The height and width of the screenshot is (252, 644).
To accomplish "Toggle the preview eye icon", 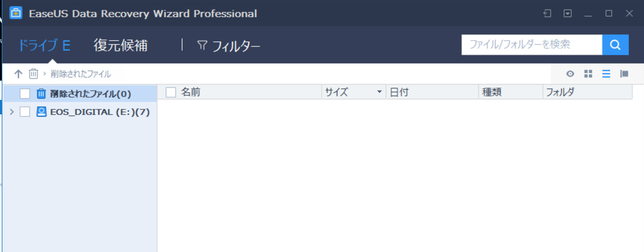I will point(570,74).
